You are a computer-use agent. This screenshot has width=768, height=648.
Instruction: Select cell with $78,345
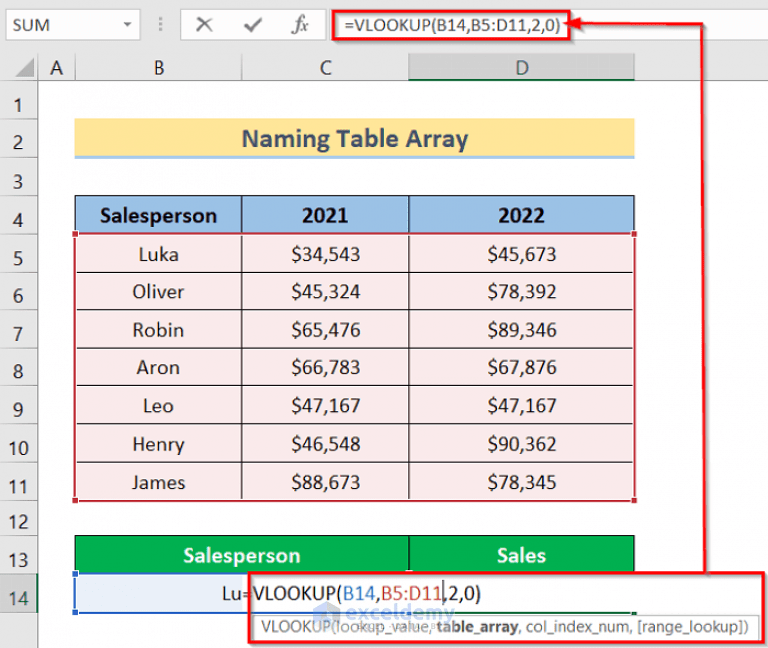521,482
